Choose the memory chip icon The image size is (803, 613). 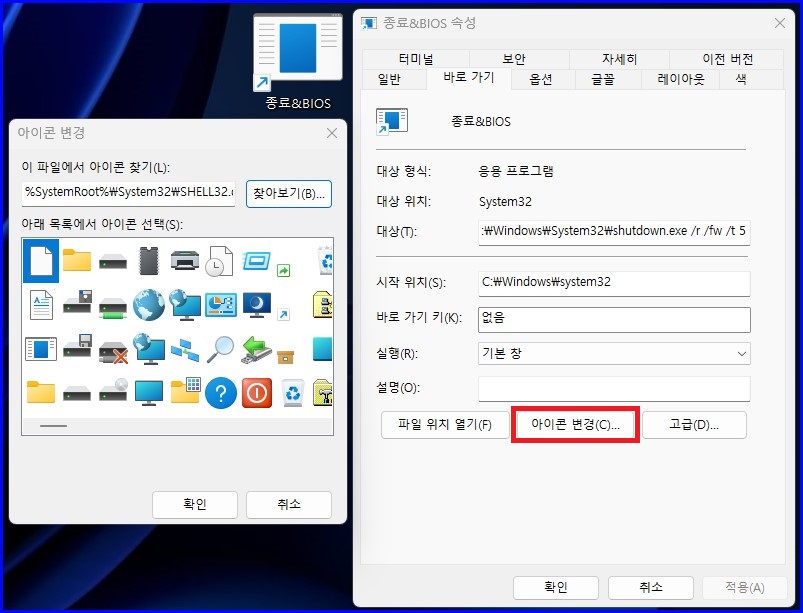[149, 261]
